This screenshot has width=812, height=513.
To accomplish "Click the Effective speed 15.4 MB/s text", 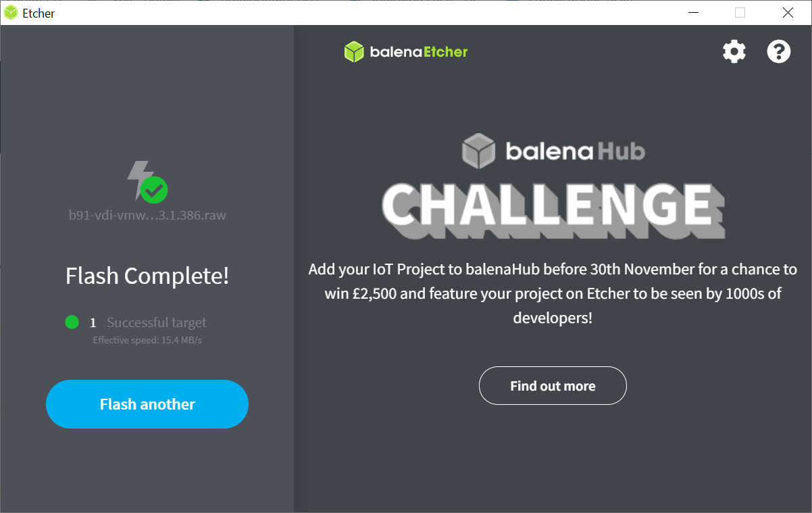I will pyautogui.click(x=147, y=340).
